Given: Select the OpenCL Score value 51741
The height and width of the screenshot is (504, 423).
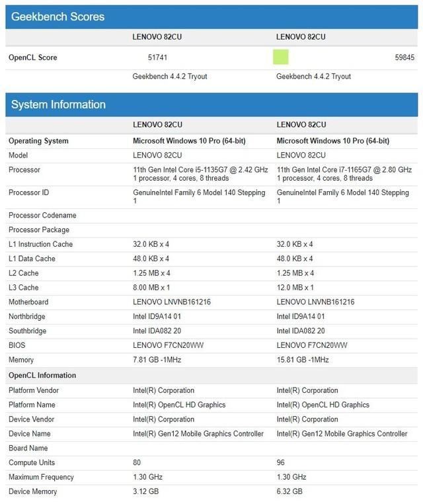Looking at the screenshot, I should 157,58.
